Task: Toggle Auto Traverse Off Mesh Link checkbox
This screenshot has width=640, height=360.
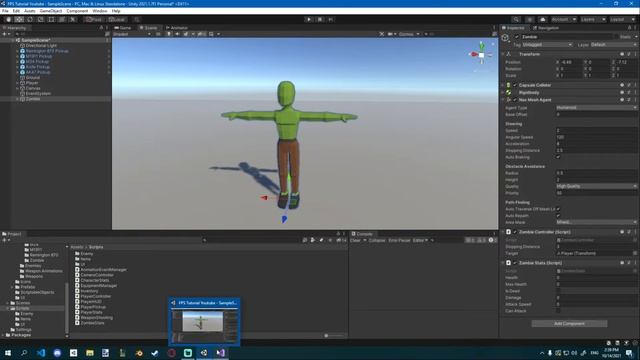Action: (558, 209)
